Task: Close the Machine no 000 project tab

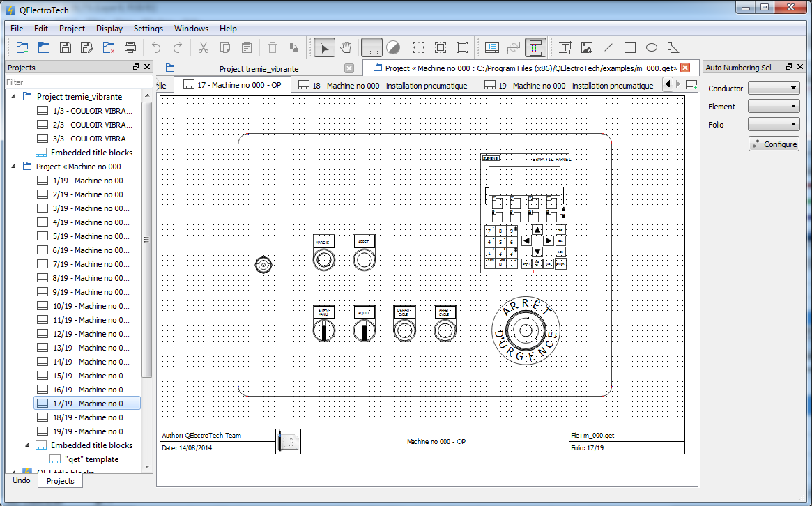Action: 685,68
